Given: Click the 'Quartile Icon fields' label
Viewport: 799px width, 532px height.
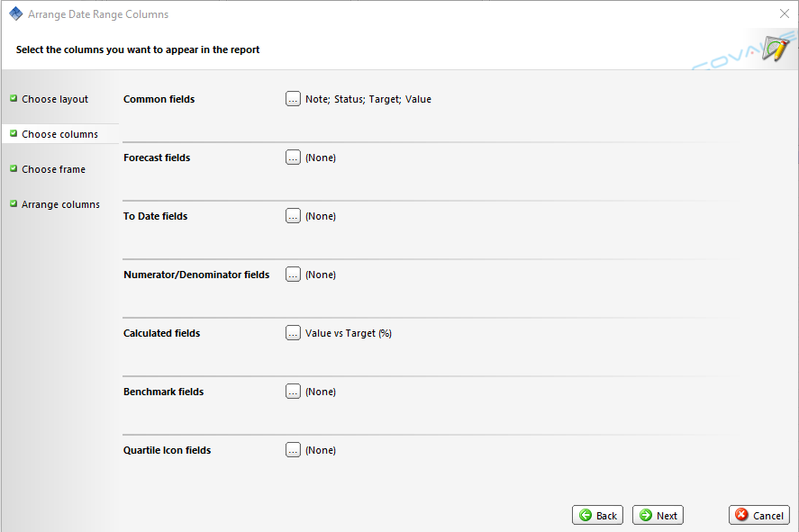Looking at the screenshot, I should point(168,451).
